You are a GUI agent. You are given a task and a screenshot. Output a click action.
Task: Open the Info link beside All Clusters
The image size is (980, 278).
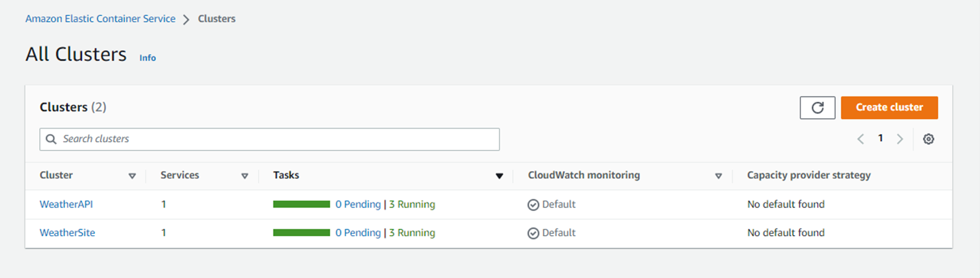(x=148, y=58)
